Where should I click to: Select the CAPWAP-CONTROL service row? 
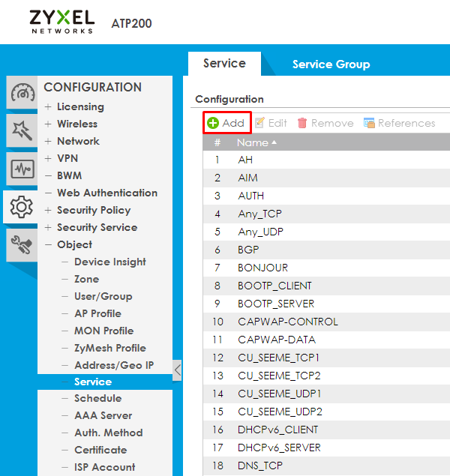[x=326, y=322]
